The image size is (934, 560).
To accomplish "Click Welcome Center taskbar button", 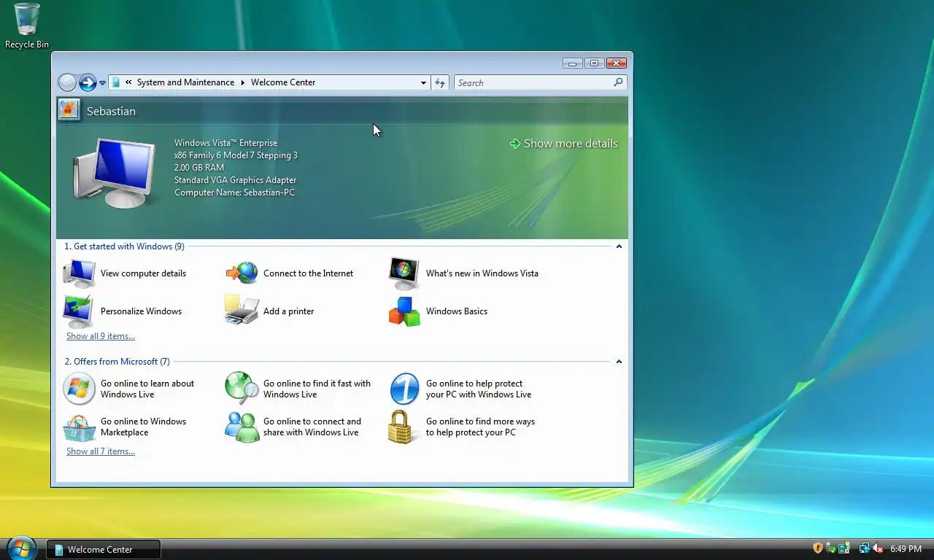I will [104, 550].
